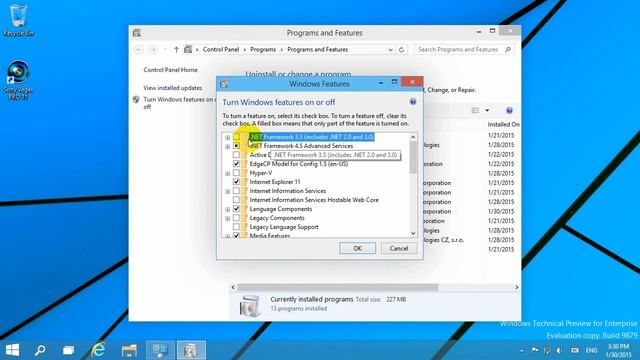
Task: Check the .NET Framework 3.5 checkbox
Action: click(236, 137)
